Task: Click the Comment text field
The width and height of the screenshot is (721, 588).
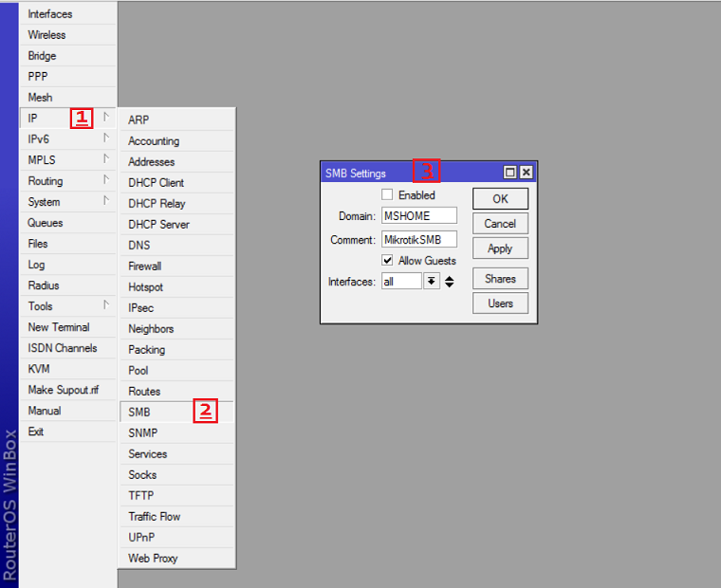Action: pos(418,240)
